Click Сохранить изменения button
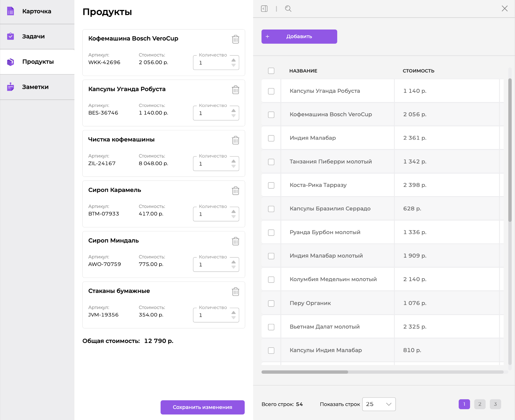This screenshot has height=420, width=515. (x=202, y=407)
